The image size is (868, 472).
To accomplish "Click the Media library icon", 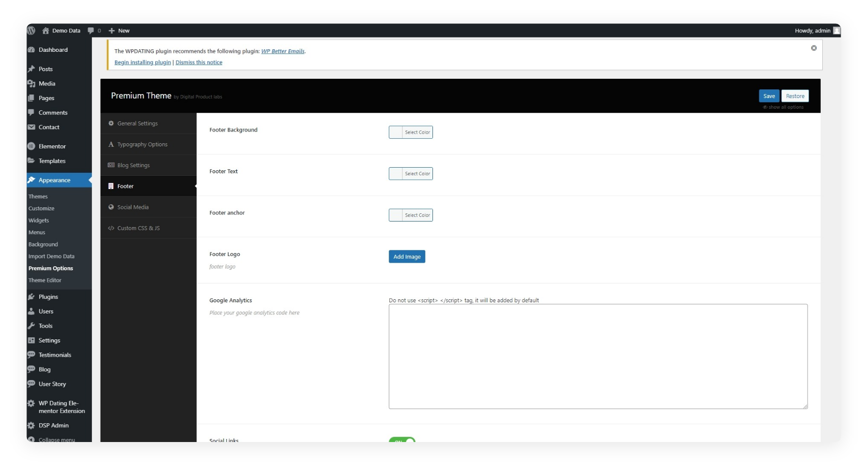I will (x=32, y=84).
